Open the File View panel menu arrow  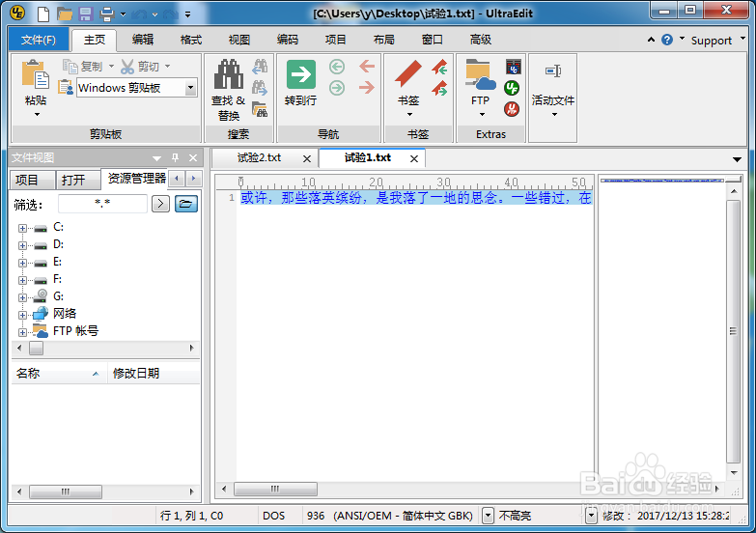tap(156, 157)
